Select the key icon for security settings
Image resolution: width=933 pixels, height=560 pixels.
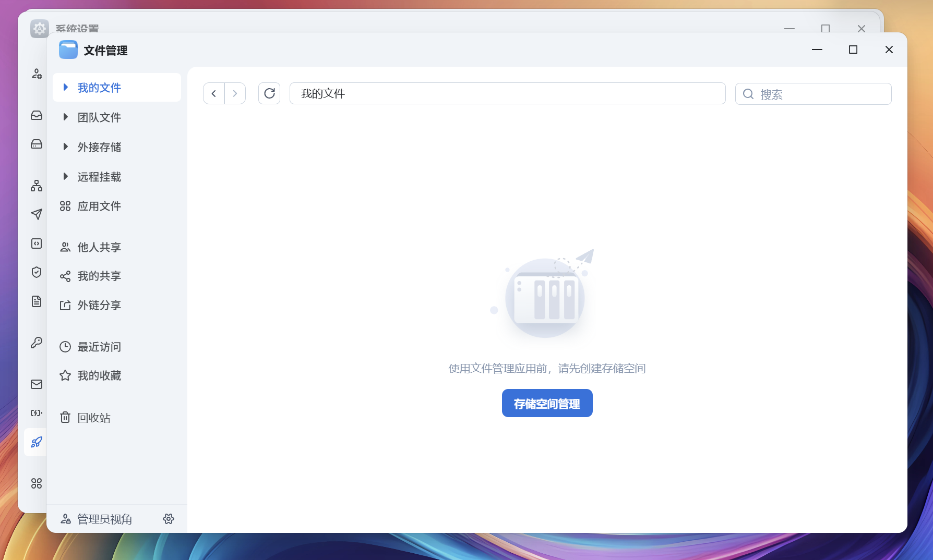(36, 343)
